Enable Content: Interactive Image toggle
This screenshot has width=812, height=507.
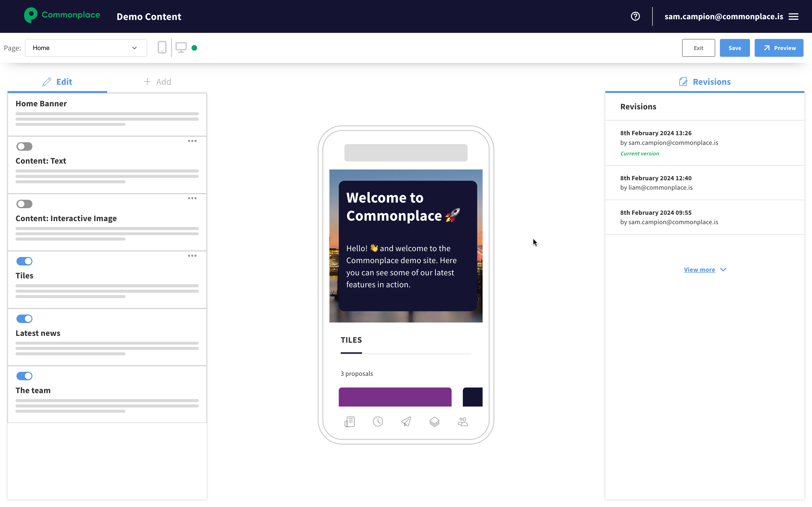coord(24,204)
